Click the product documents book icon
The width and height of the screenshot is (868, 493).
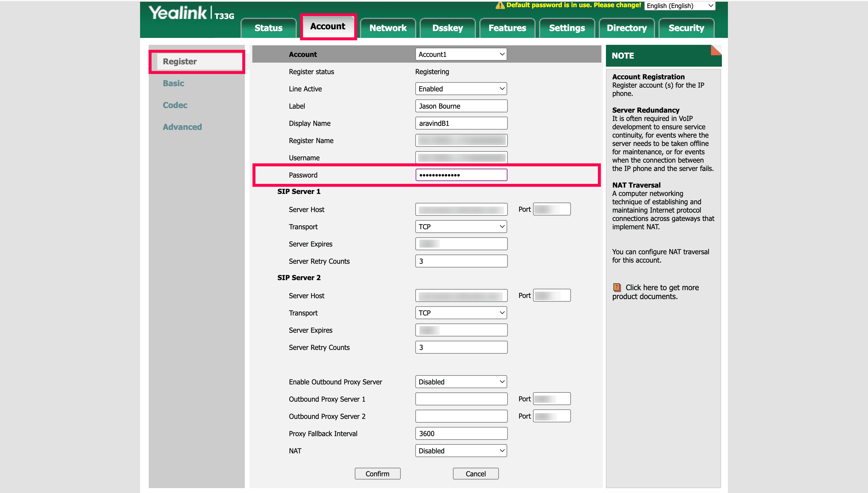pyautogui.click(x=617, y=288)
